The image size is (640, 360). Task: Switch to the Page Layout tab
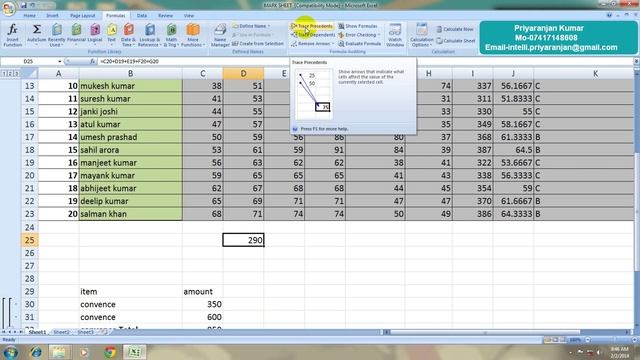[82, 16]
